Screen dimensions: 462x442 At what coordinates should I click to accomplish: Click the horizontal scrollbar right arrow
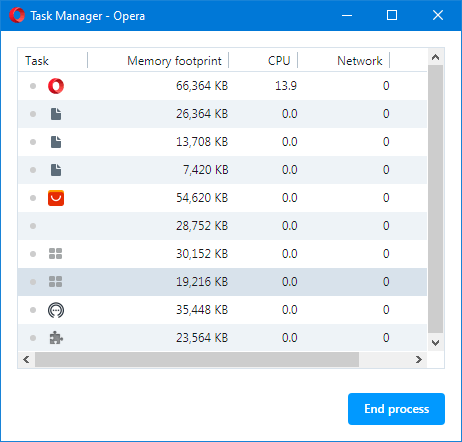click(419, 360)
